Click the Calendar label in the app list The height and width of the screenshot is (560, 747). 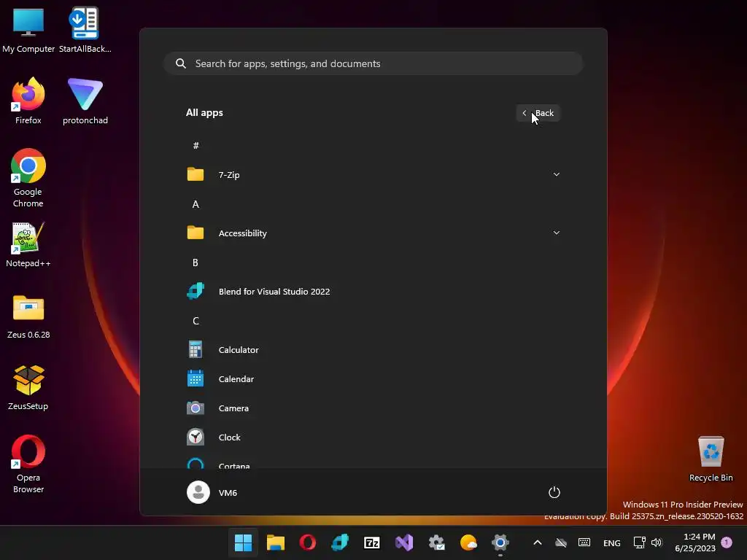236,378
